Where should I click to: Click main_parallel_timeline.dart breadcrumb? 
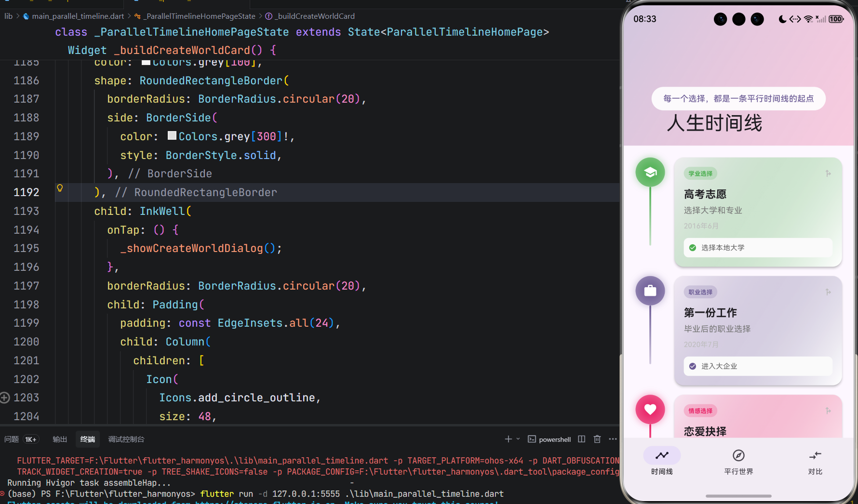78,16
